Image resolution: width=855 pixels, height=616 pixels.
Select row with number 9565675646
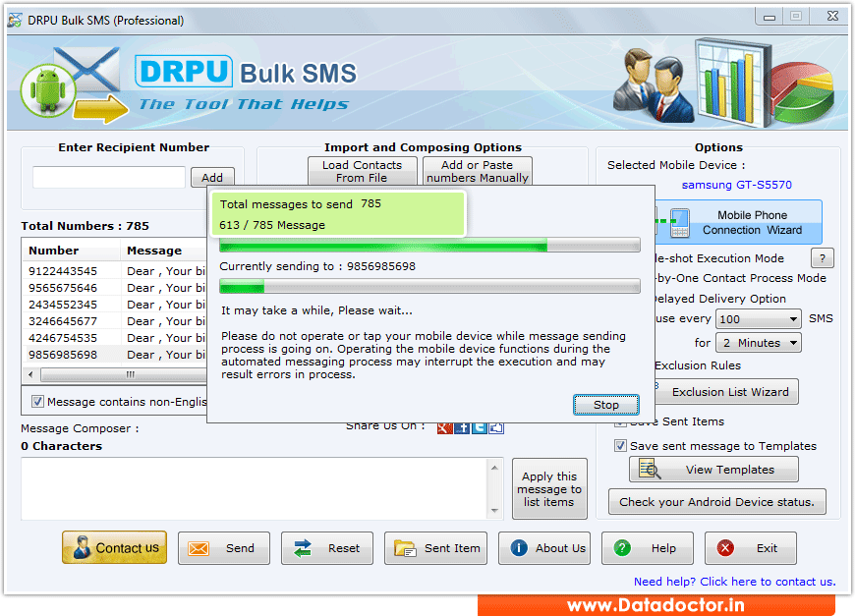[115, 288]
